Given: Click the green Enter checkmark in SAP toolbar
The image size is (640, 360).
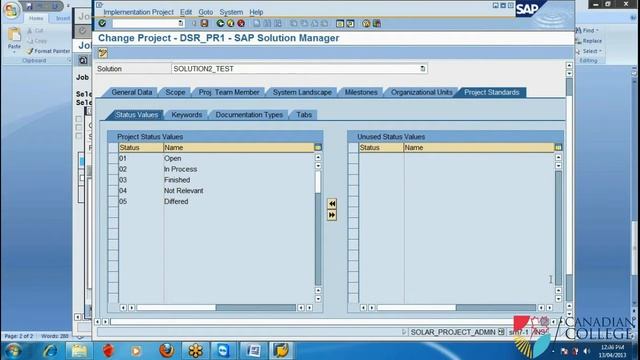Looking at the screenshot, I should [102, 23].
